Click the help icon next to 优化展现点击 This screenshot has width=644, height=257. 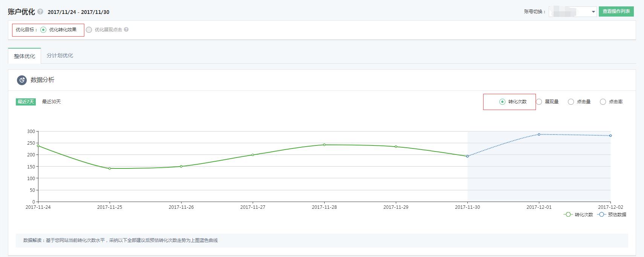tap(126, 29)
